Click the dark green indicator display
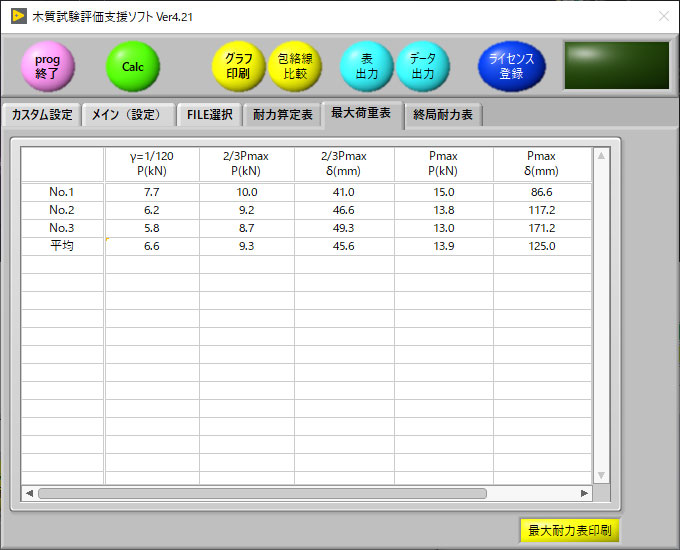The image size is (680, 550). point(616,66)
